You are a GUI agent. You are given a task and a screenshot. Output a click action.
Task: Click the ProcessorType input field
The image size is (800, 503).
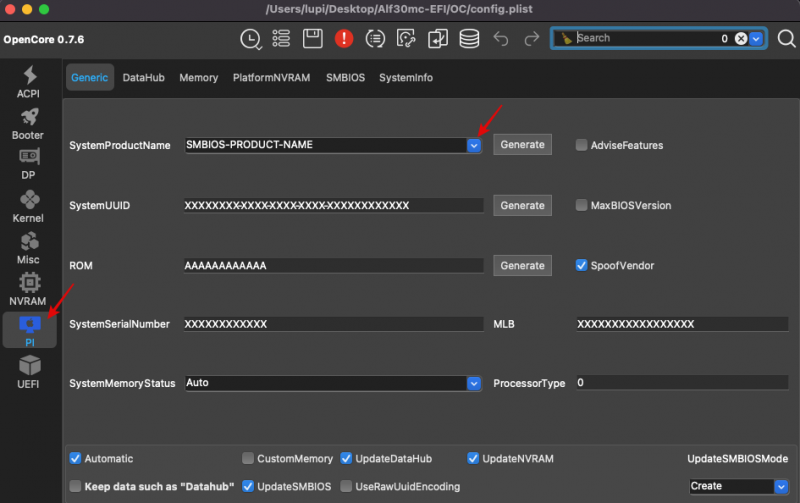pos(682,383)
